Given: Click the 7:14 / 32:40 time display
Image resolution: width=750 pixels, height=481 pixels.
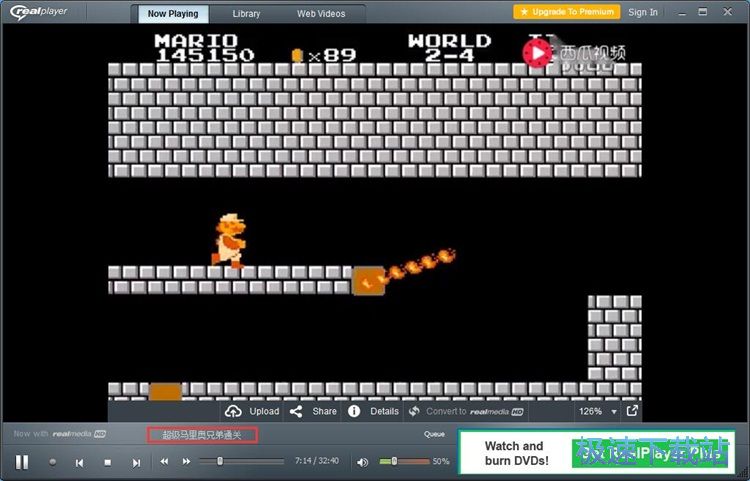Looking at the screenshot, I should tap(317, 461).
